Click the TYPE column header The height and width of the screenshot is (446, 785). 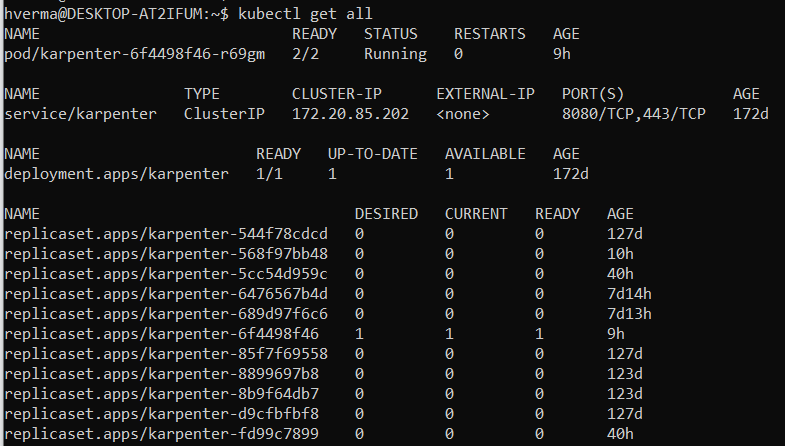202,94
